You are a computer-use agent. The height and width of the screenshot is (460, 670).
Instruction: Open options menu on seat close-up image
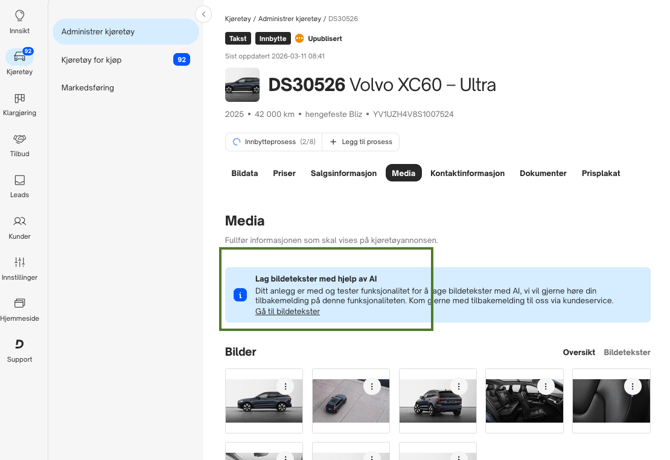click(x=632, y=386)
